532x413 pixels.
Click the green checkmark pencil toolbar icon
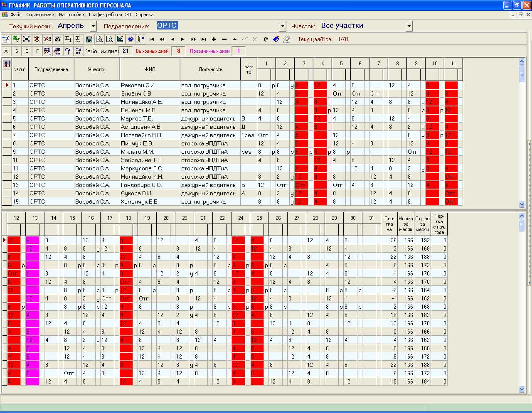tap(16, 39)
